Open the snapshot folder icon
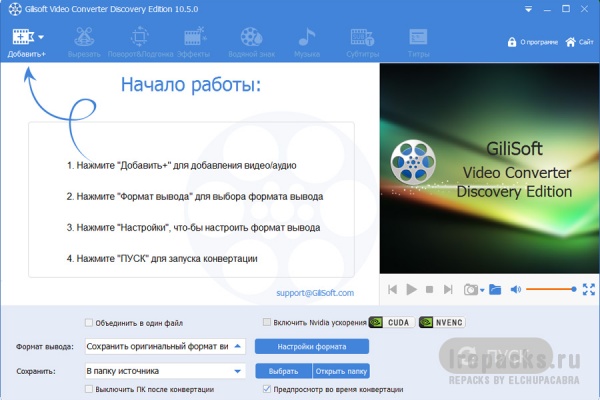 (495, 289)
